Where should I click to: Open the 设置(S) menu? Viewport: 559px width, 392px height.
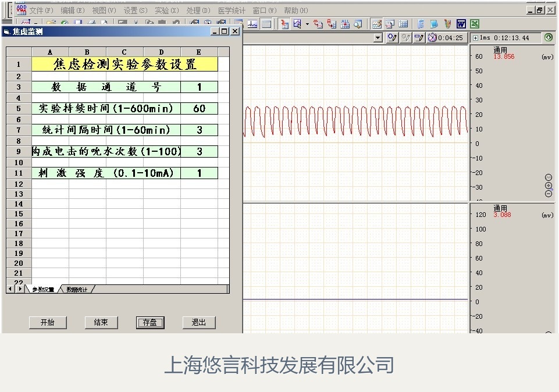tap(135, 10)
